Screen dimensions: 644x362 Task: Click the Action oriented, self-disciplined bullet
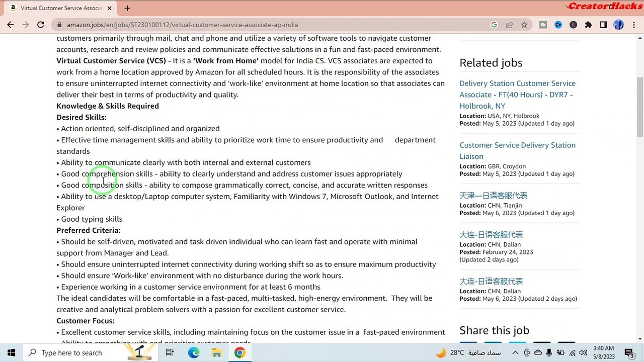138,129
